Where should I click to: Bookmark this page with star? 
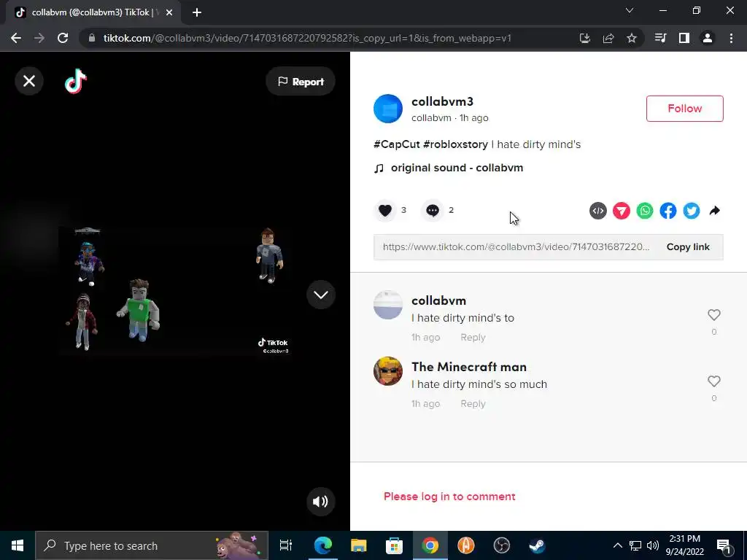631,38
